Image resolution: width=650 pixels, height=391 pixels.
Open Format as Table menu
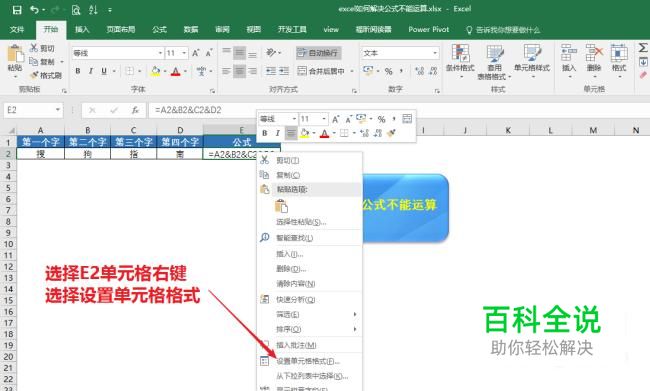[x=494, y=62]
